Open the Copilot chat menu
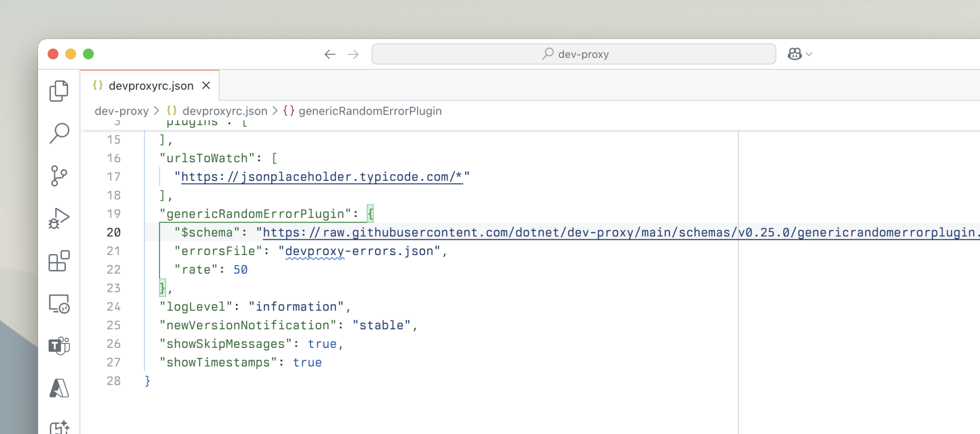 click(799, 54)
